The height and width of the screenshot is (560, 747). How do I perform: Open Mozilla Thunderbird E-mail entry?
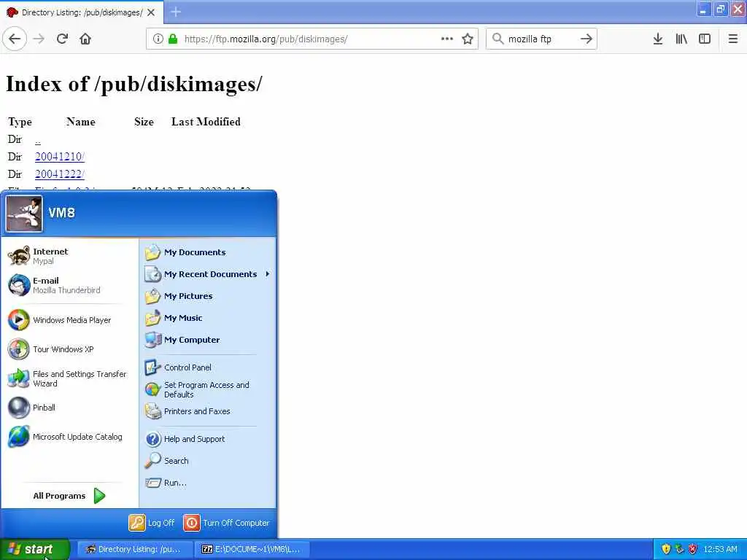pos(69,285)
